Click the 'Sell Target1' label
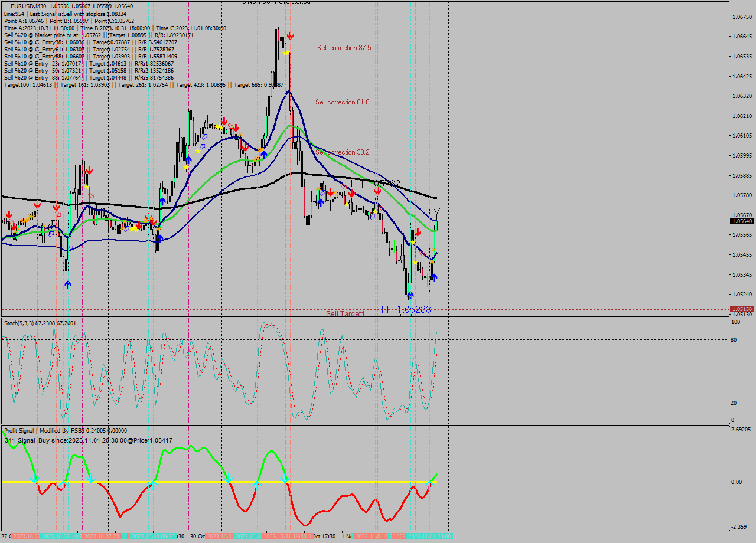The image size is (756, 543). click(346, 314)
